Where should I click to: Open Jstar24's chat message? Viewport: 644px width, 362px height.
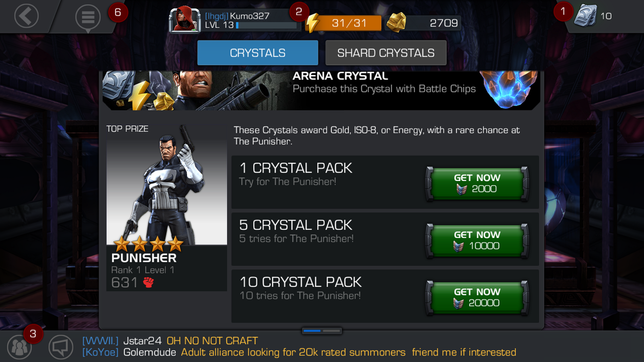(x=170, y=341)
